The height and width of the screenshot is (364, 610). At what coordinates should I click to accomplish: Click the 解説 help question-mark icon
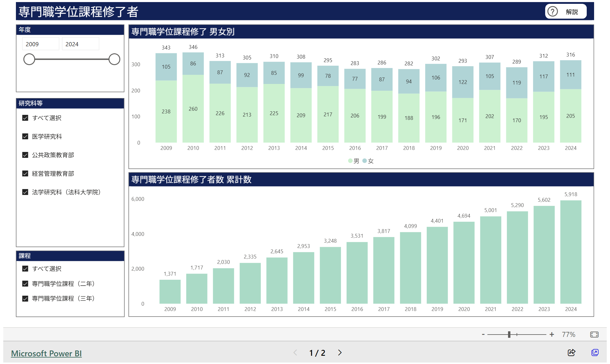click(x=553, y=11)
